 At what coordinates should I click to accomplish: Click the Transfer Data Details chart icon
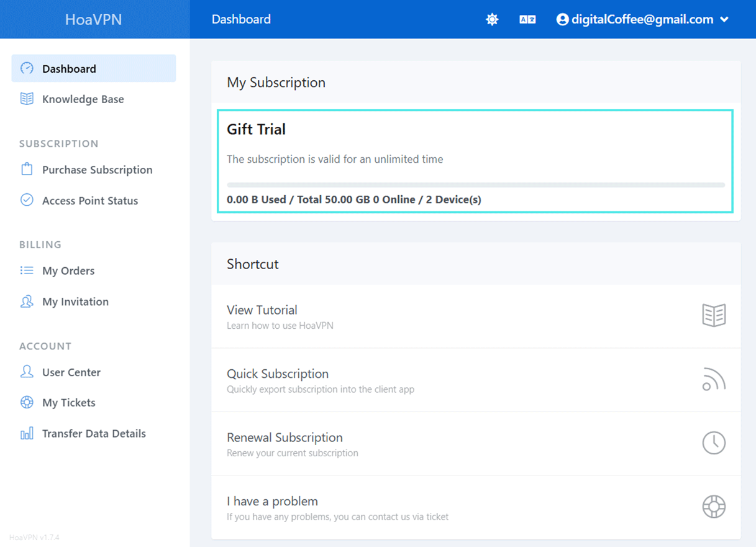(27, 434)
